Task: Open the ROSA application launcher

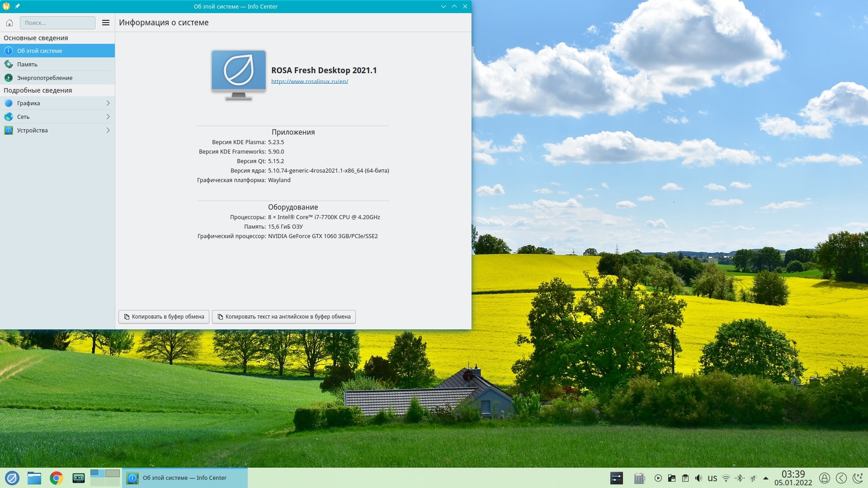Action: click(x=12, y=478)
